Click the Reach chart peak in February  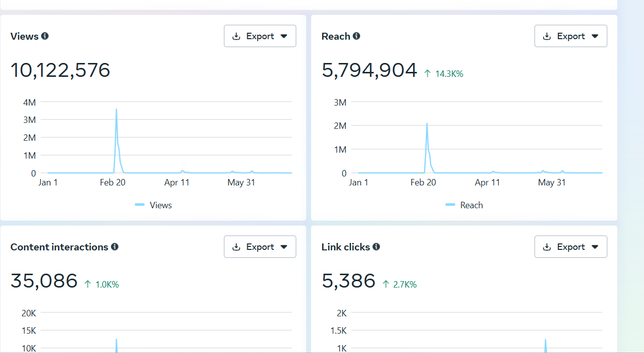pyautogui.click(x=427, y=124)
